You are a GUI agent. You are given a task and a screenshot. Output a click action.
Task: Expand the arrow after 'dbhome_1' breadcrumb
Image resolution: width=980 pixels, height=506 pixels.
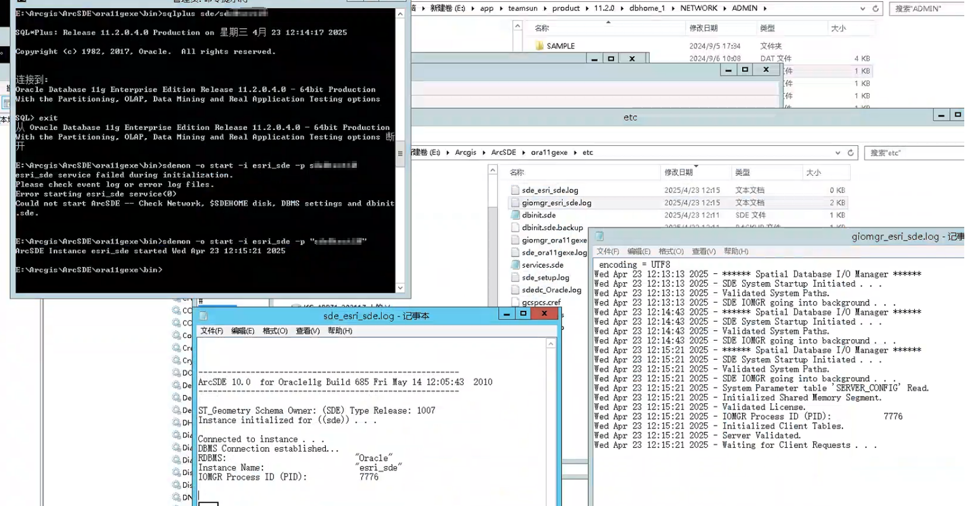click(x=673, y=8)
